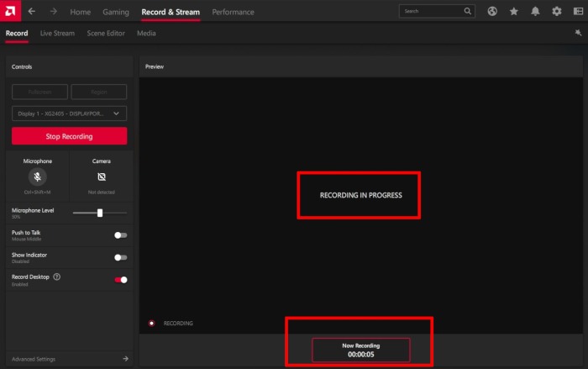The height and width of the screenshot is (369, 588).
Task: Click the Now Recording timer box
Action: [360, 350]
